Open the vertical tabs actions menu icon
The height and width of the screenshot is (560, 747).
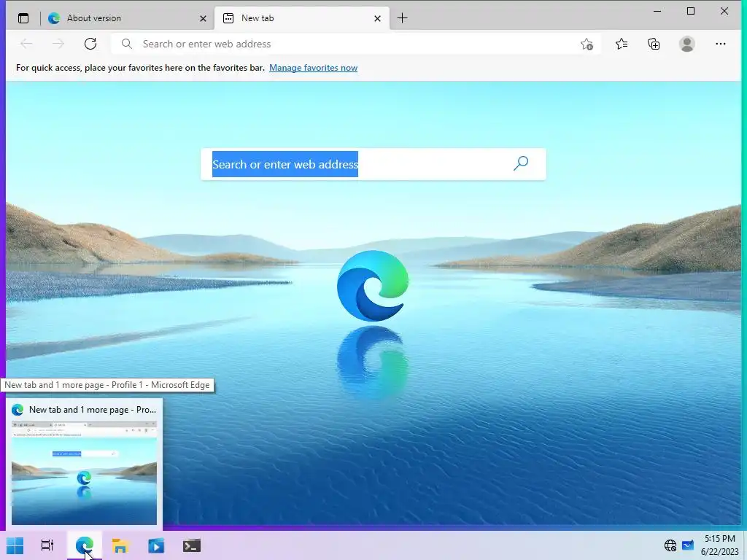(x=23, y=18)
